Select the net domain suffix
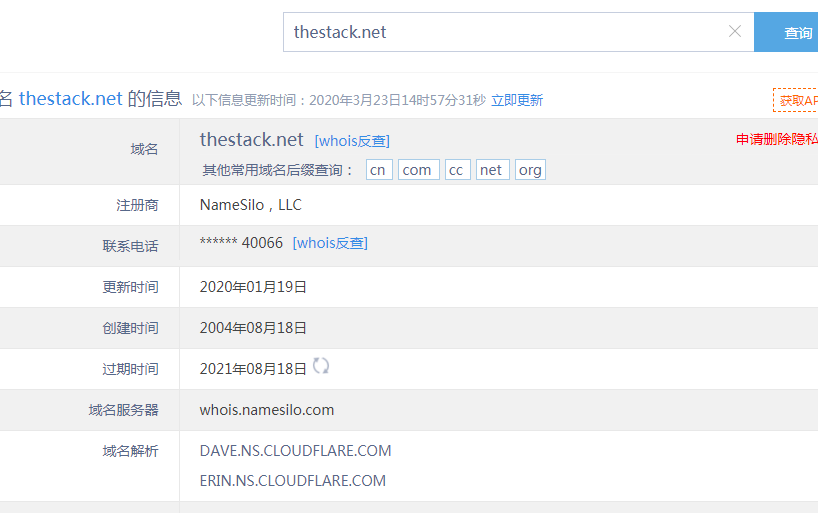The image size is (818, 513). click(x=493, y=170)
